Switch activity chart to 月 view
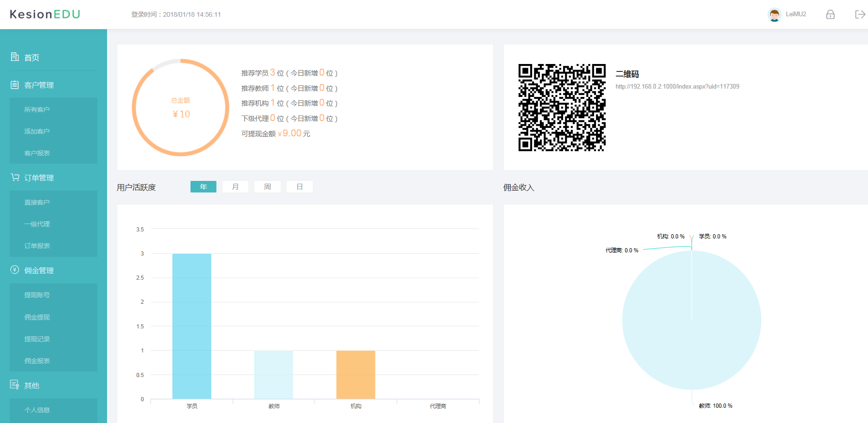Viewport: 868px width, 423px height. pyautogui.click(x=235, y=186)
